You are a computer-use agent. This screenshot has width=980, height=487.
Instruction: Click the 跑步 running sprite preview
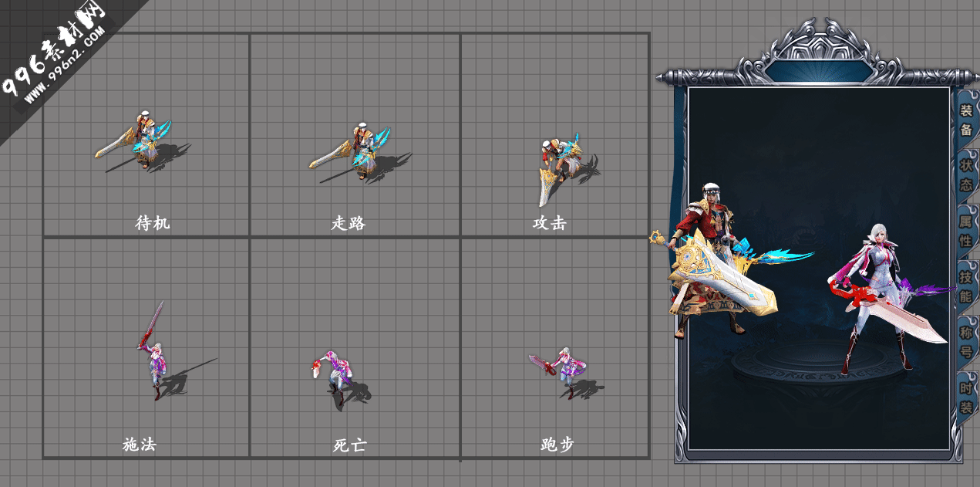[x=565, y=373]
